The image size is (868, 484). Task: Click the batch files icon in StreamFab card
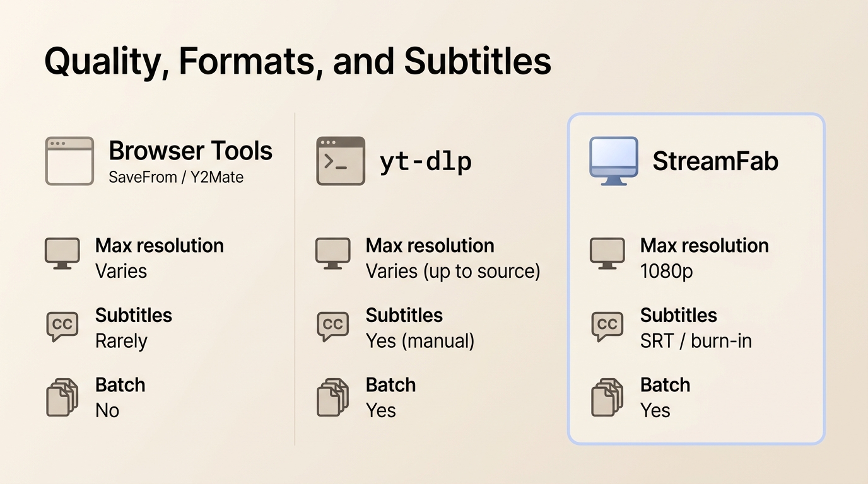point(607,397)
